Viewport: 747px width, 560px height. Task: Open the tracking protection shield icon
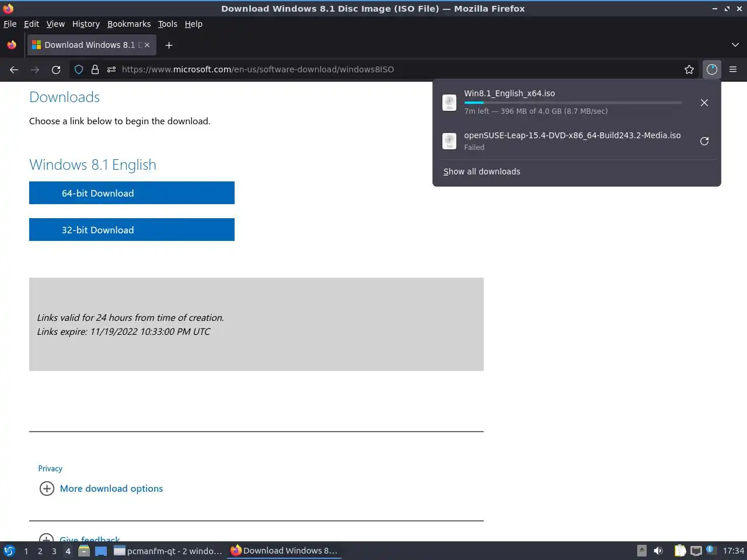(79, 69)
